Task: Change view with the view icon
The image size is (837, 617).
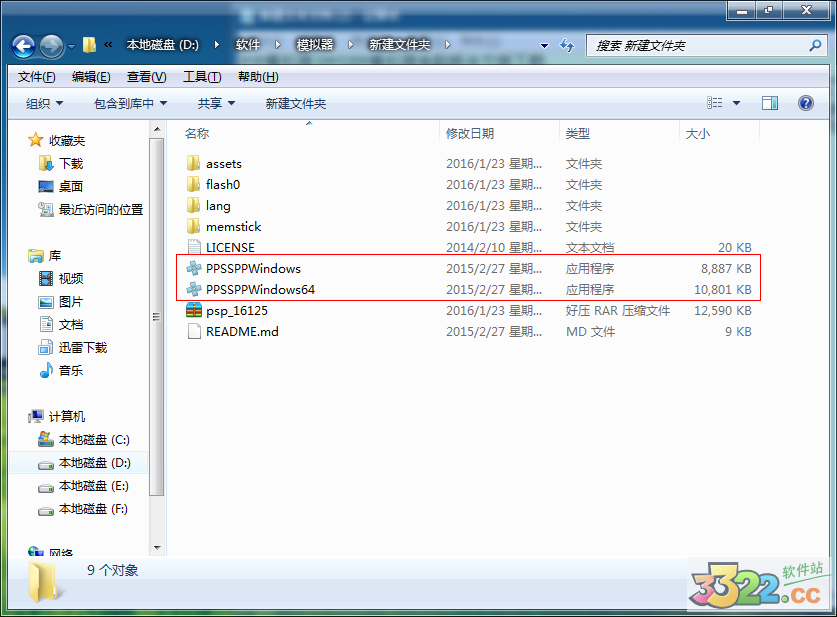Action: pos(714,103)
